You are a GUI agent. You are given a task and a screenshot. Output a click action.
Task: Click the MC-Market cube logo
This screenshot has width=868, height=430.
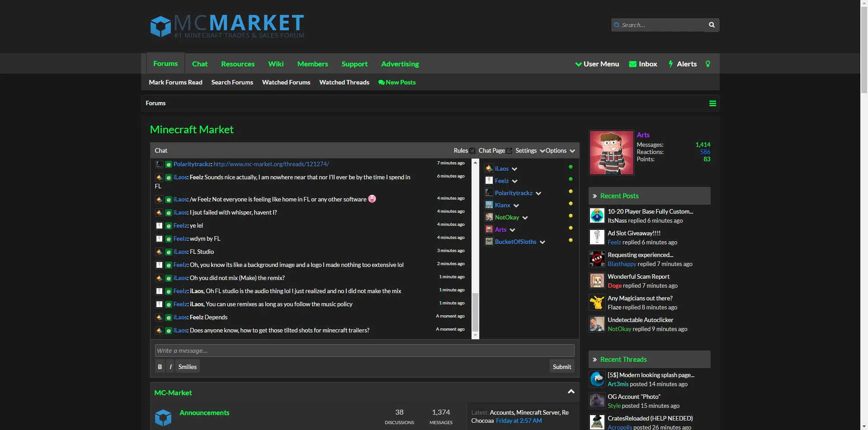click(x=160, y=26)
